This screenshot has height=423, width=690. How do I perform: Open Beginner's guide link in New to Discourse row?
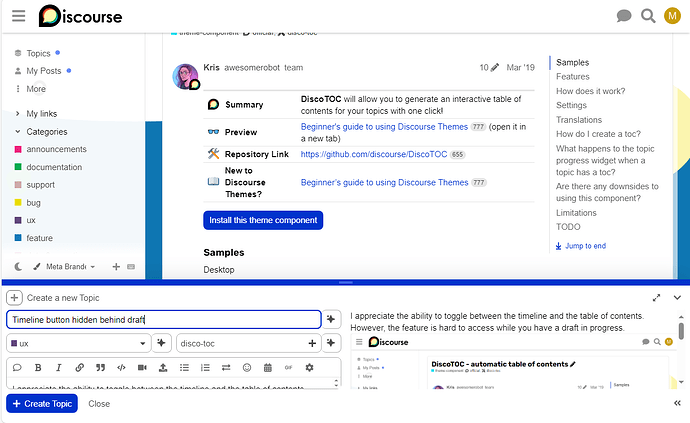tap(384, 182)
